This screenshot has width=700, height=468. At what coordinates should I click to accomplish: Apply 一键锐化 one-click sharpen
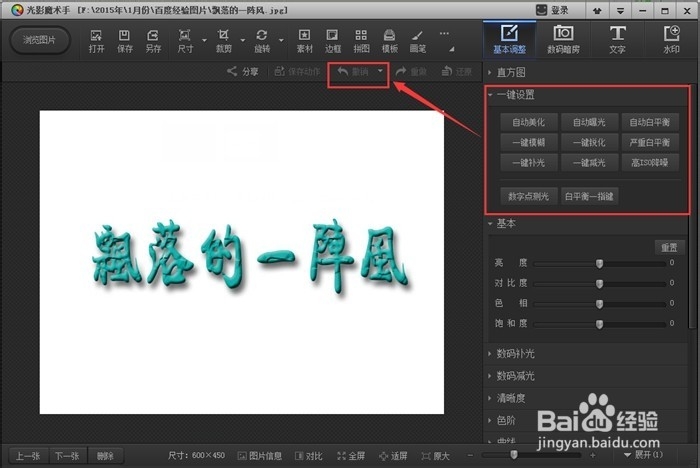pyautogui.click(x=589, y=142)
